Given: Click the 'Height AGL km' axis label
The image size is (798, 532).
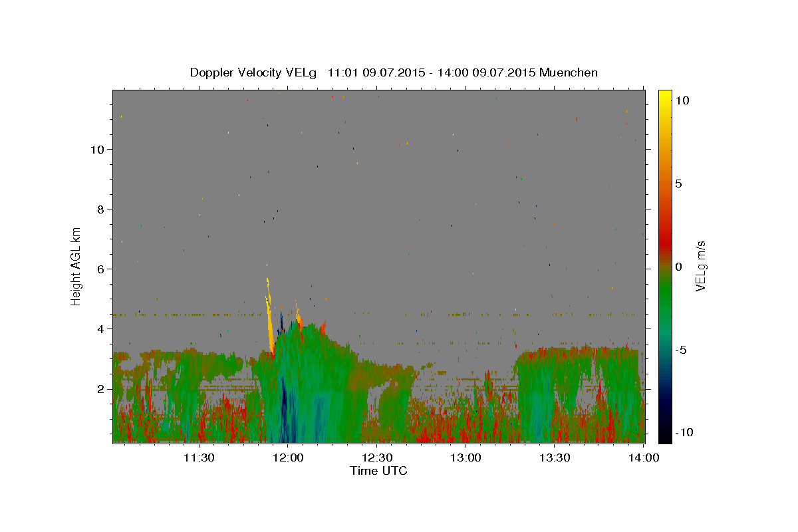Looking at the screenshot, I should click(76, 267).
